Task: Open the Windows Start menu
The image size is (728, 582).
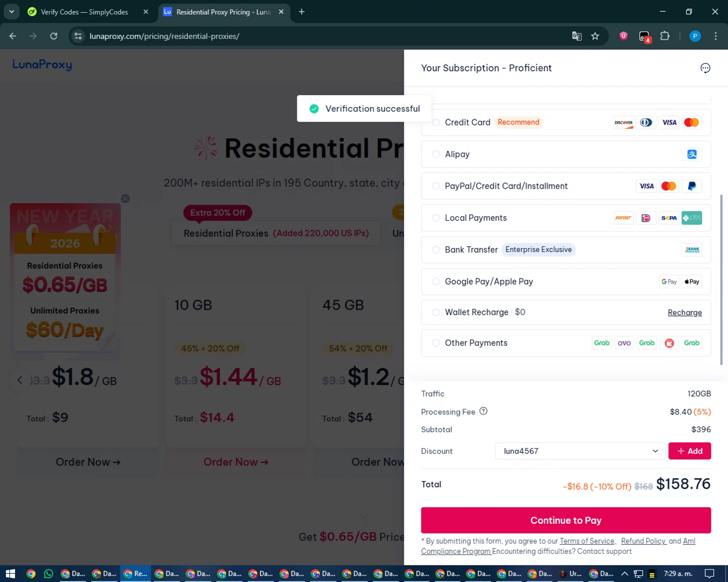Action: click(10, 574)
